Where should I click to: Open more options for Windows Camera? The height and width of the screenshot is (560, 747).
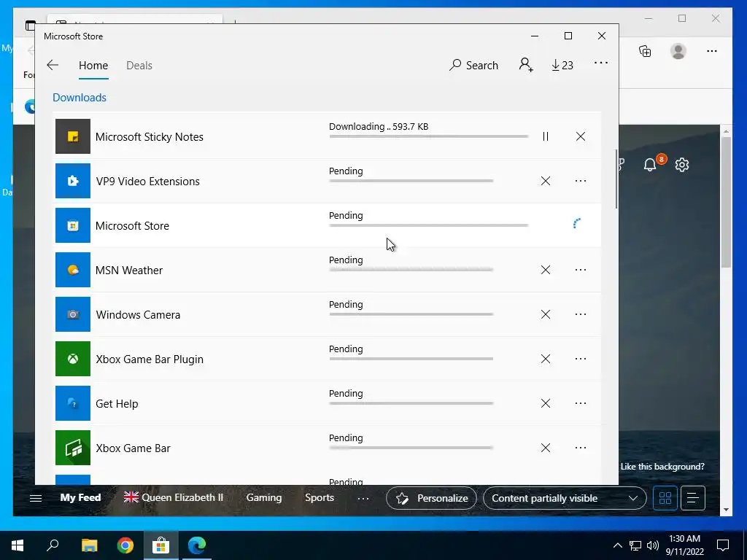pos(580,314)
